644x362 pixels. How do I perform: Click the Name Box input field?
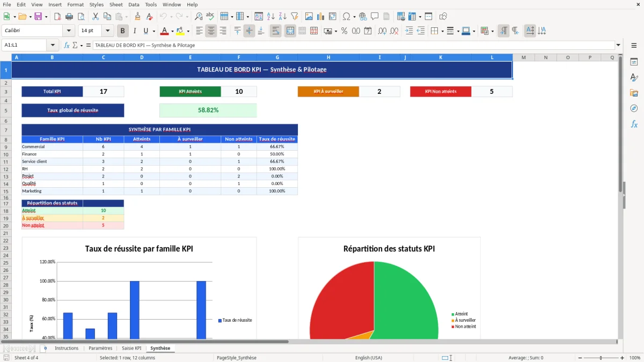tap(25, 45)
